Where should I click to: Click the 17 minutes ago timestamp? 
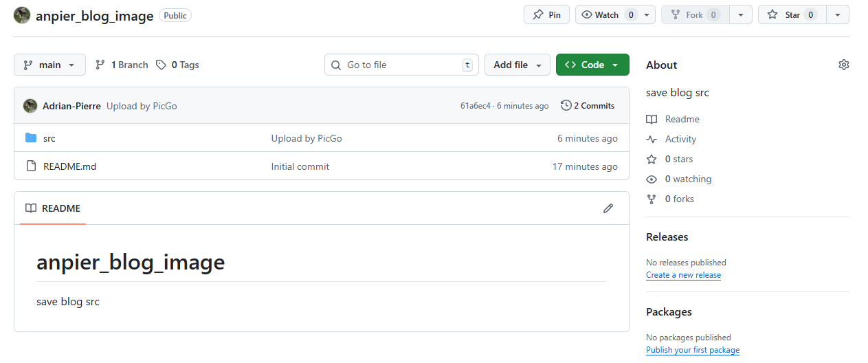585,166
